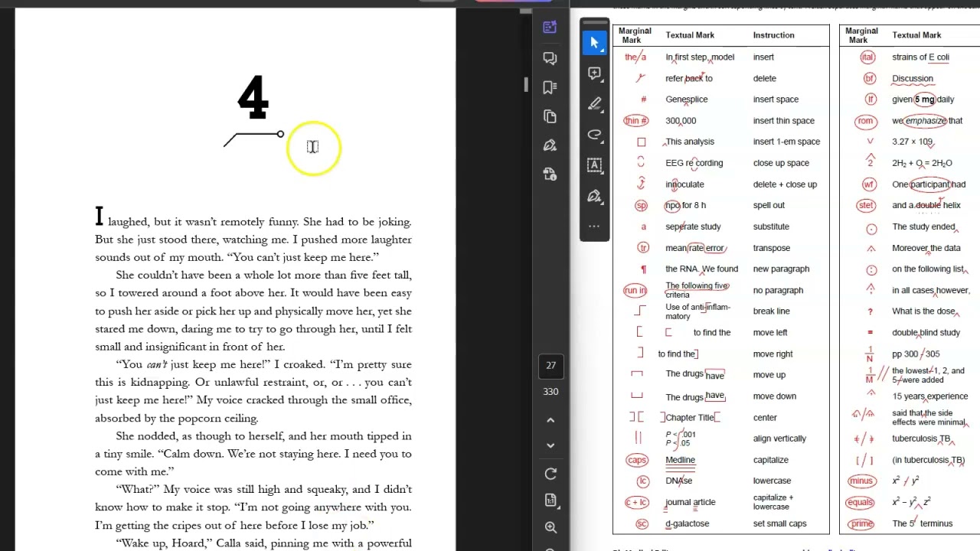Click 'Marginal Mark' header in the left table
Image resolution: width=980 pixels, height=551 pixels.
[635, 35]
